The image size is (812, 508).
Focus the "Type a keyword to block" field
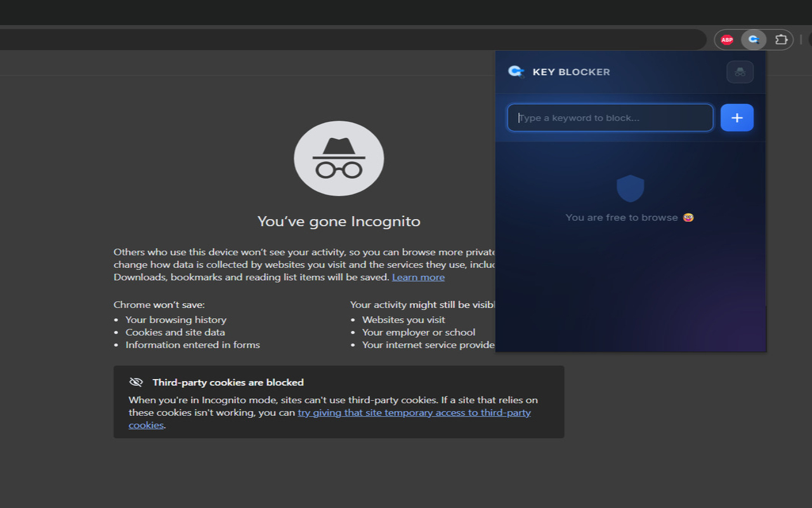(x=610, y=117)
